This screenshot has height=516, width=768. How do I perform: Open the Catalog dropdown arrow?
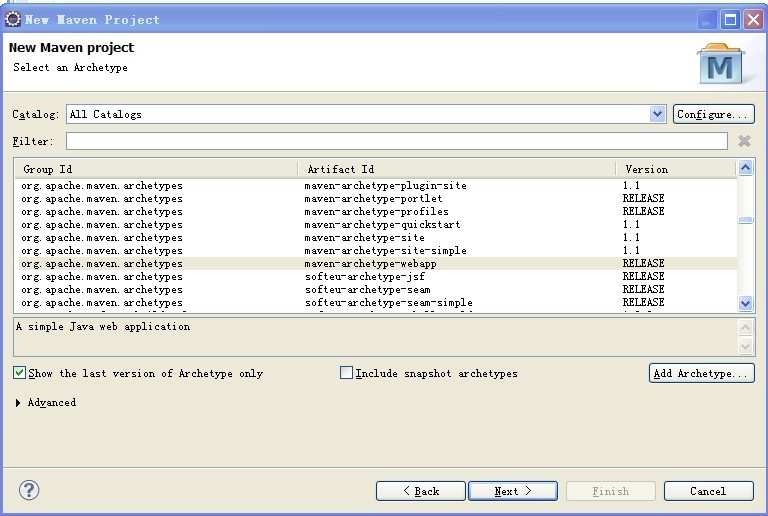pyautogui.click(x=657, y=114)
